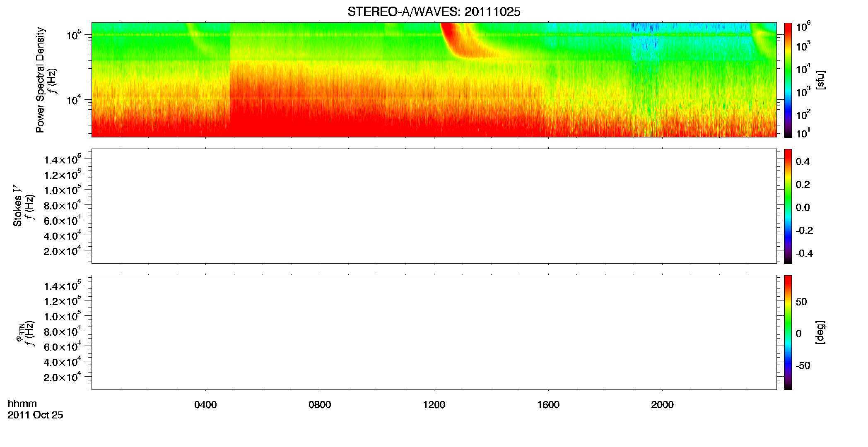
Task: Click the phi RTN degree colorbar
Action: [x=788, y=332]
